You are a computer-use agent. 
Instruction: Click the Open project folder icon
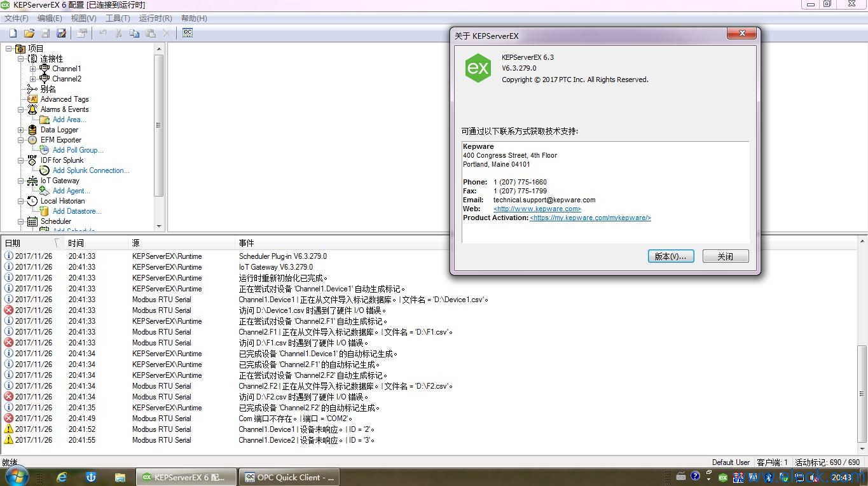[x=29, y=33]
